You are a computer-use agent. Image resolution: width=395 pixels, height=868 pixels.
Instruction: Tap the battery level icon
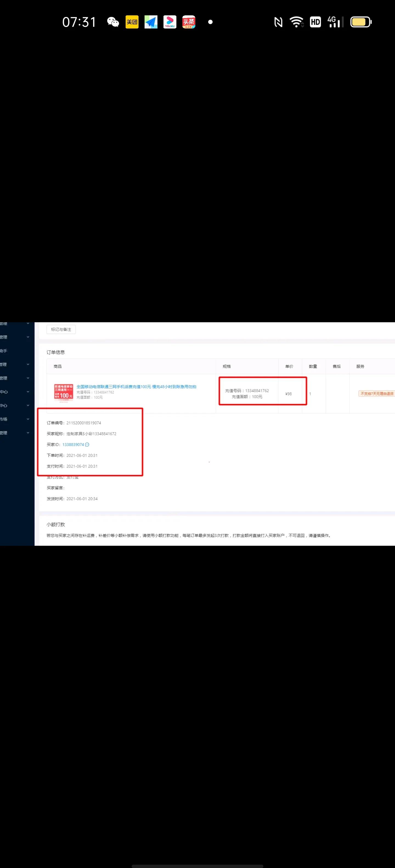pos(361,22)
